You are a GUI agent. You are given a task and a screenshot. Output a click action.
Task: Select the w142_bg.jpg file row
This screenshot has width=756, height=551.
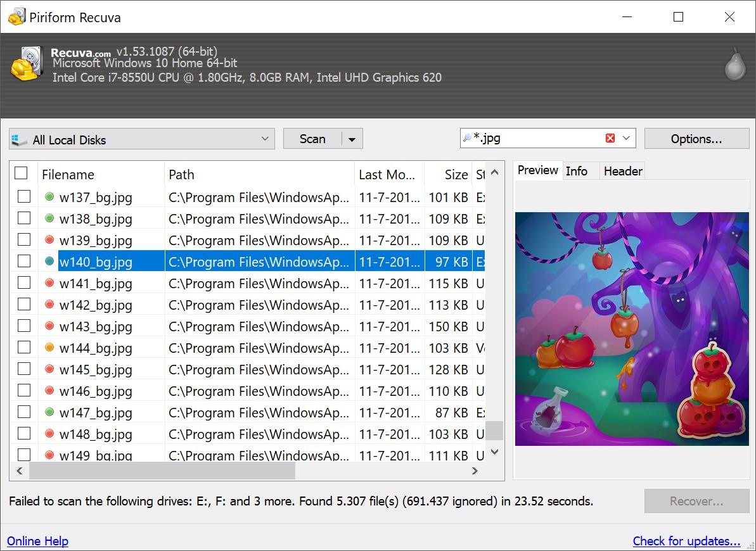pos(247,305)
